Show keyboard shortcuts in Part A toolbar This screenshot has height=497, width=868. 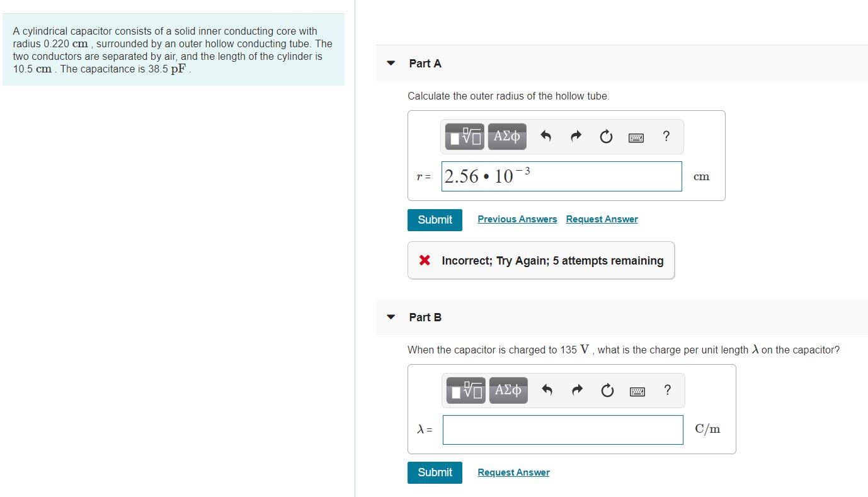(636, 137)
